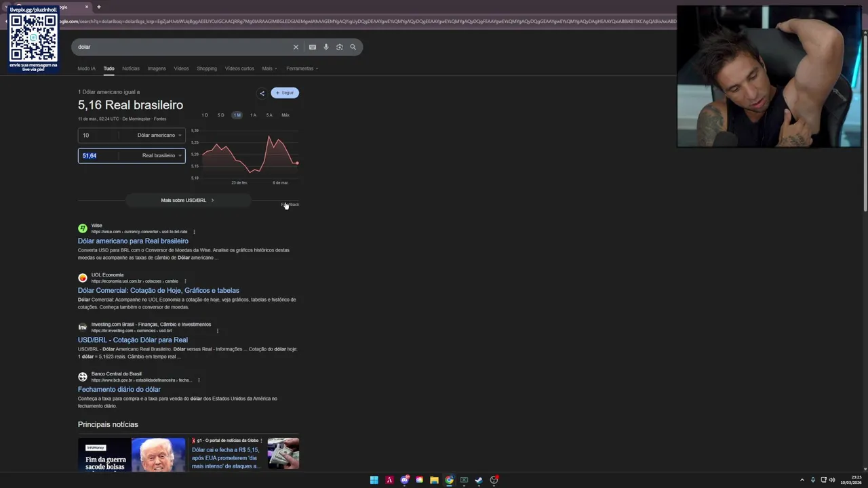This screenshot has height=488, width=868.
Task: Open the red A app in taskbar
Action: [389, 480]
